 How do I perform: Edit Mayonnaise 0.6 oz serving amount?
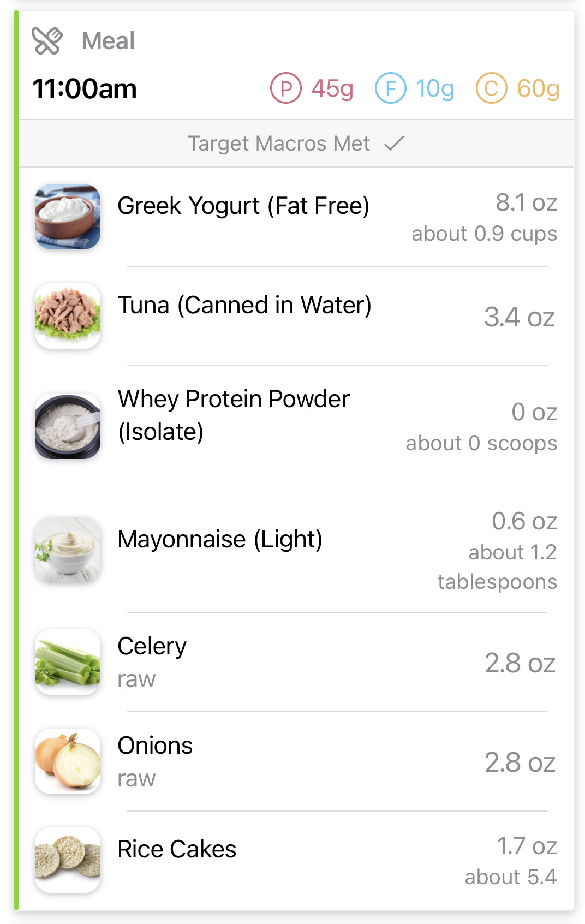point(524,521)
